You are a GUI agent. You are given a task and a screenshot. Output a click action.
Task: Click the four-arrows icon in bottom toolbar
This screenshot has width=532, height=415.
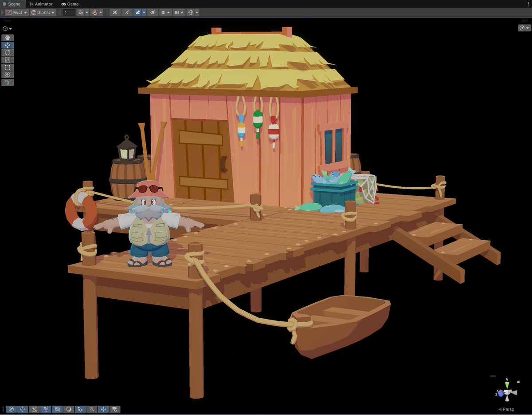23,409
